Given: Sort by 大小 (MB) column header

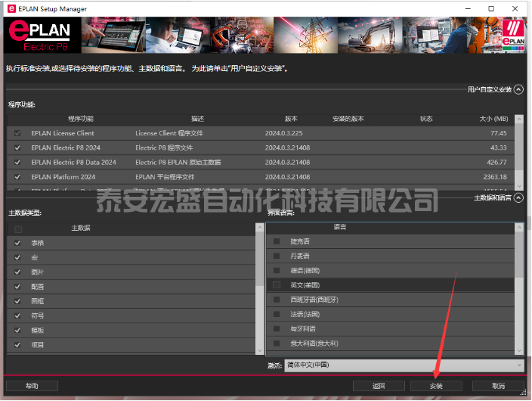Looking at the screenshot, I should (x=496, y=119).
